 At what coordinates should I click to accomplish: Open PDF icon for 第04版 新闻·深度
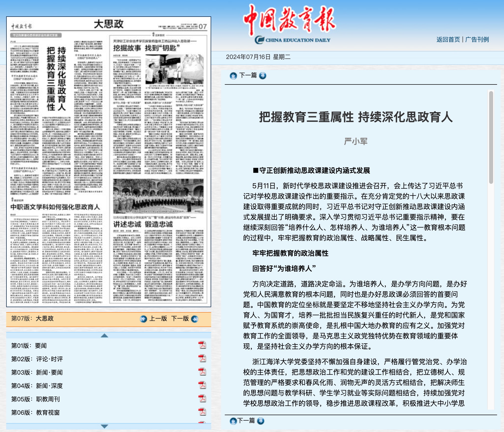click(202, 385)
